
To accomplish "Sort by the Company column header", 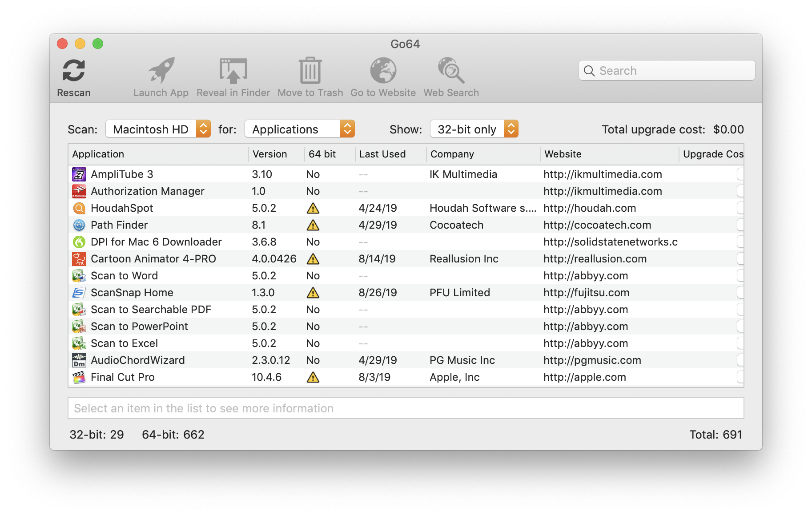I will pyautogui.click(x=483, y=154).
